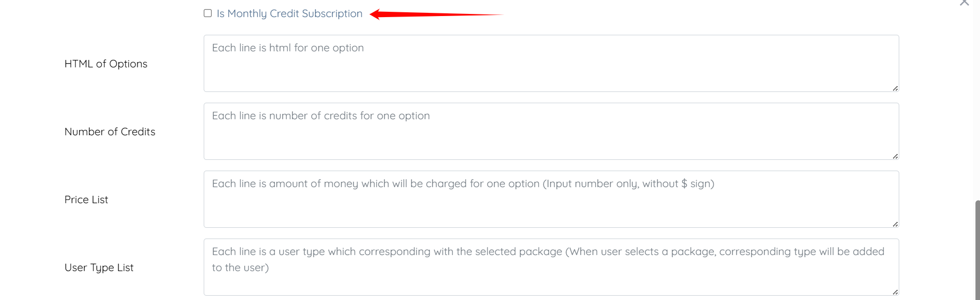Screen dimensions: 980x300
Task: Click the 'User Type List' field label
Action: [x=99, y=267]
